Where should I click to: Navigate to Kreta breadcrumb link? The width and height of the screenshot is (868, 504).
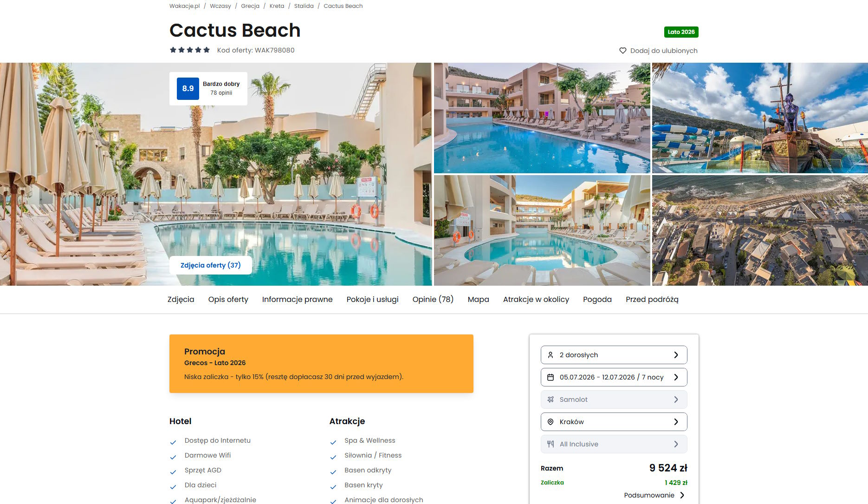277,6
